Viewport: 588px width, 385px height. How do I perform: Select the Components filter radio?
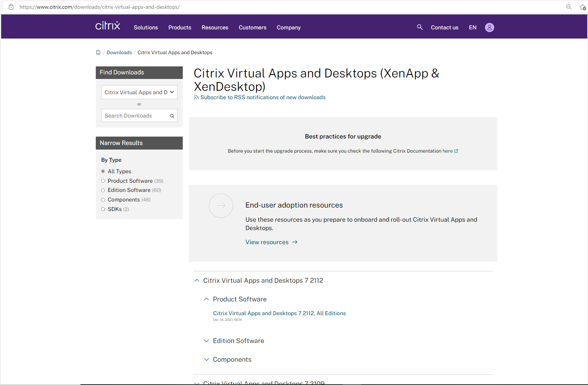(x=103, y=200)
